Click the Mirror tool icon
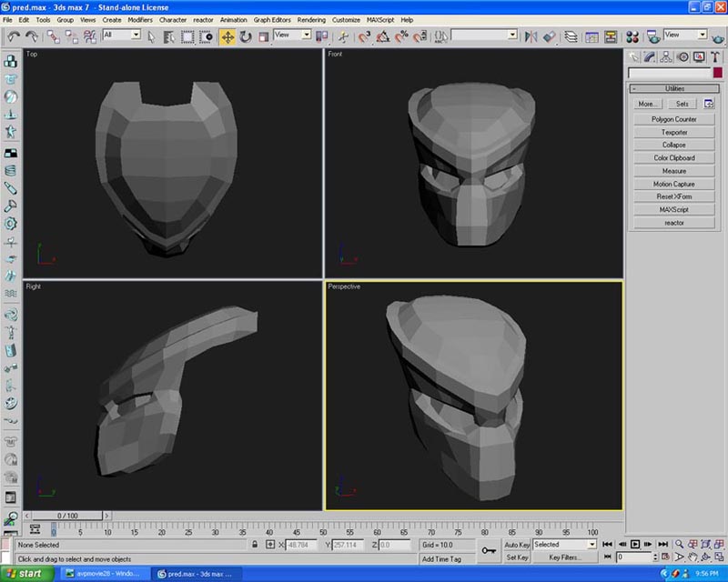Screen dimensions: 728x582 coord(531,36)
